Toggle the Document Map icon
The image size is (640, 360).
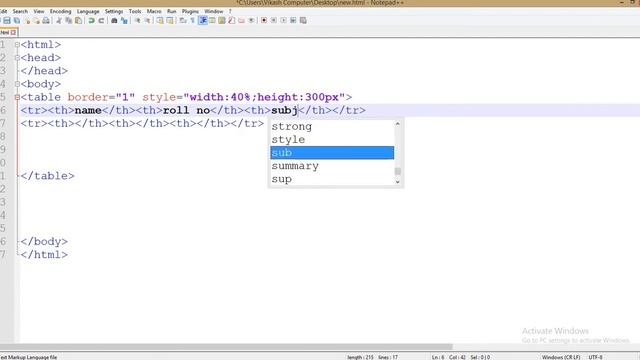point(222,20)
